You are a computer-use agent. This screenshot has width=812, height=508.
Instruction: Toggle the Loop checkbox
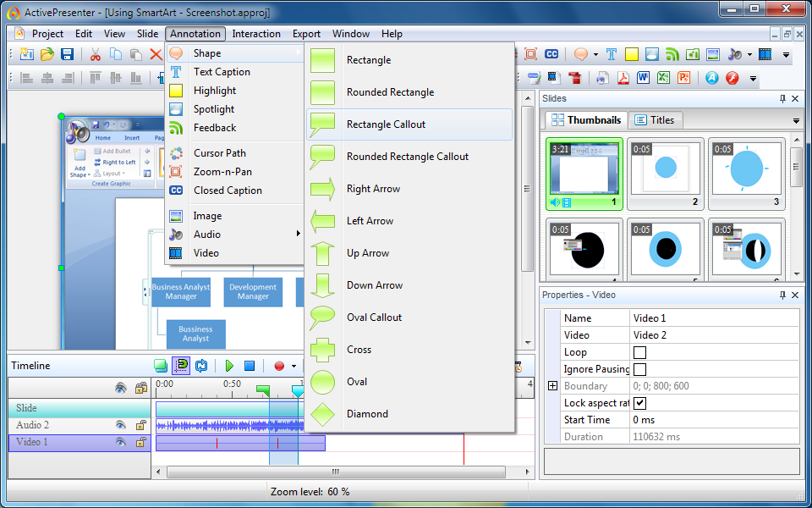639,352
